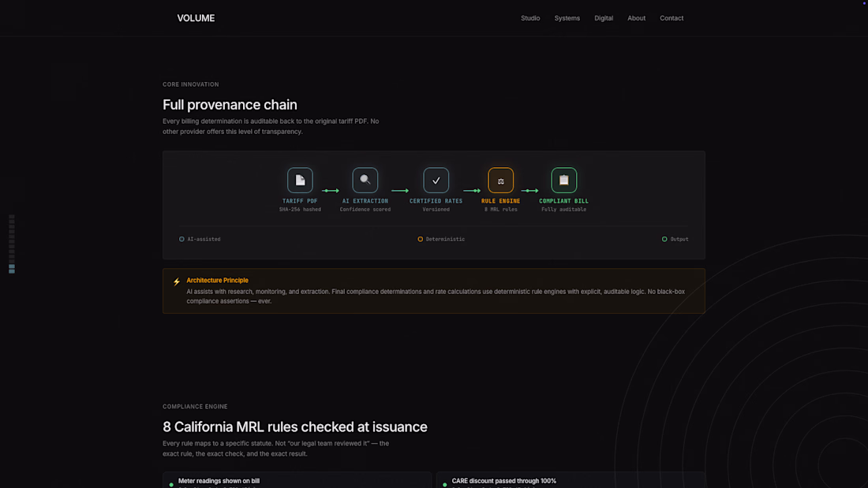Navigate to the Contact page

point(672,18)
